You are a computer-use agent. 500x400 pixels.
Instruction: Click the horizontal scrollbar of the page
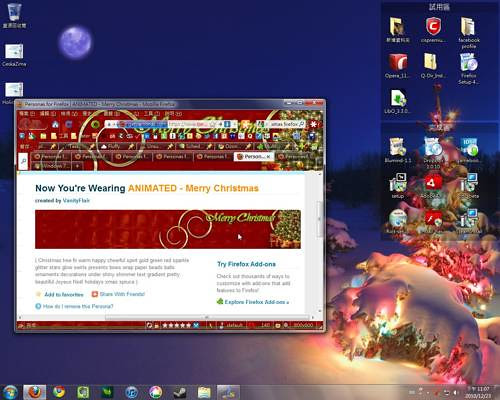207,317
